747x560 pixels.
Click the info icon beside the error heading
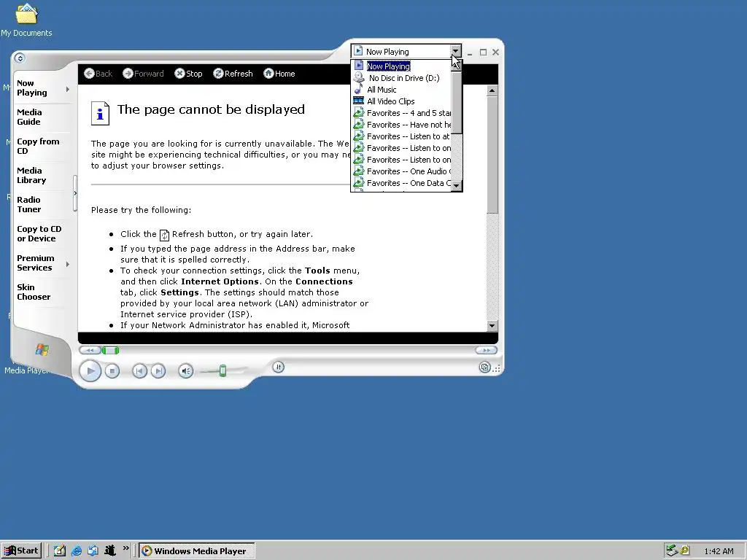coord(100,113)
